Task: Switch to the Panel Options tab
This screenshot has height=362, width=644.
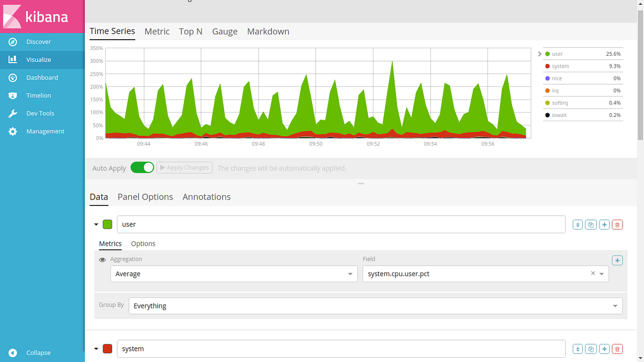Action: 145,197
